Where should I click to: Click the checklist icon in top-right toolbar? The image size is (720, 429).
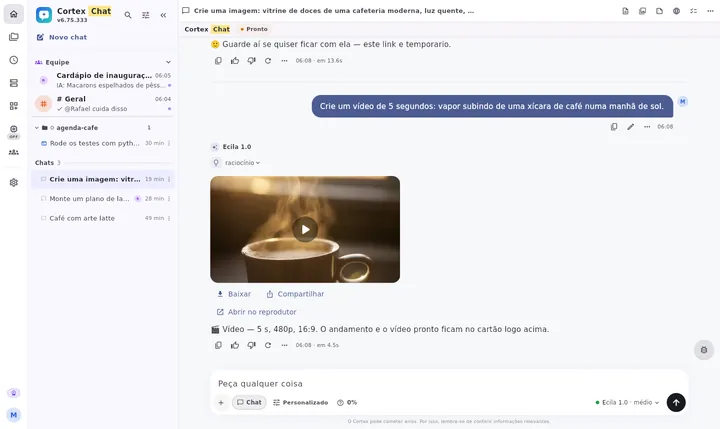point(693,11)
